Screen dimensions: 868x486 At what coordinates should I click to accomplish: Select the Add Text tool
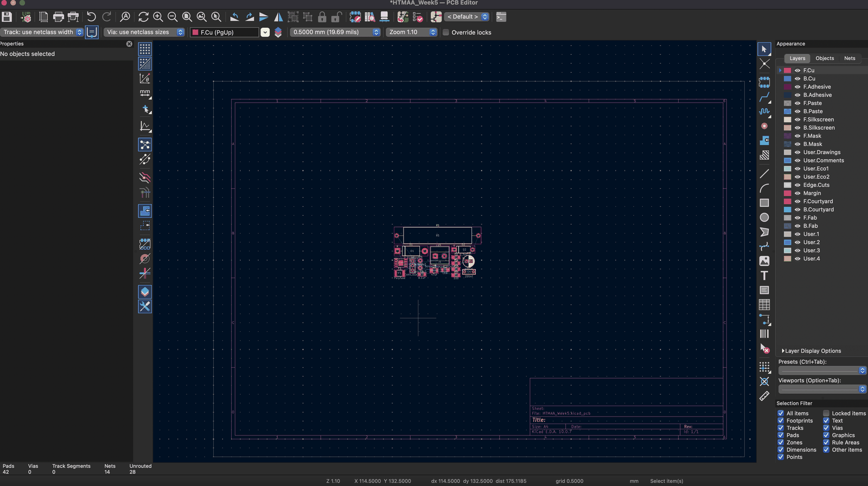pyautogui.click(x=764, y=275)
